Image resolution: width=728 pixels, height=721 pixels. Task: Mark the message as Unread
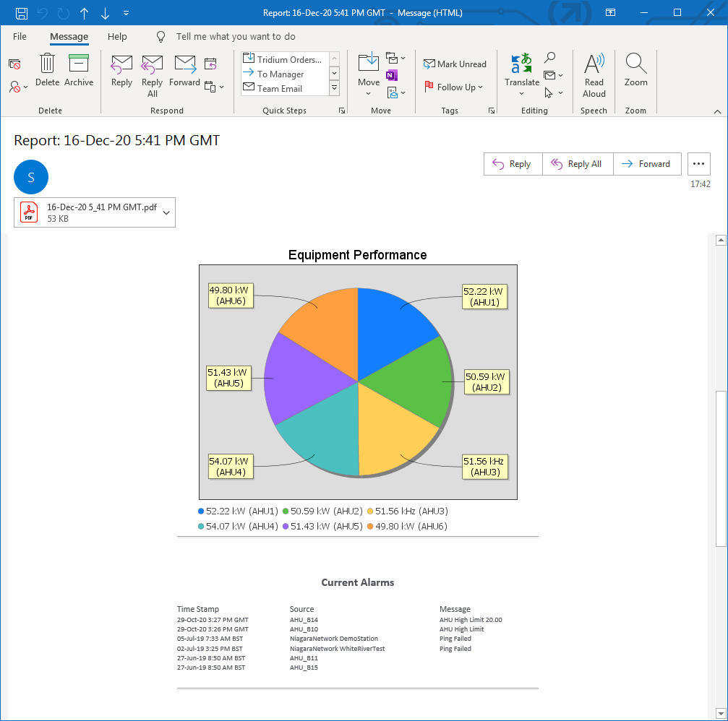pyautogui.click(x=455, y=64)
